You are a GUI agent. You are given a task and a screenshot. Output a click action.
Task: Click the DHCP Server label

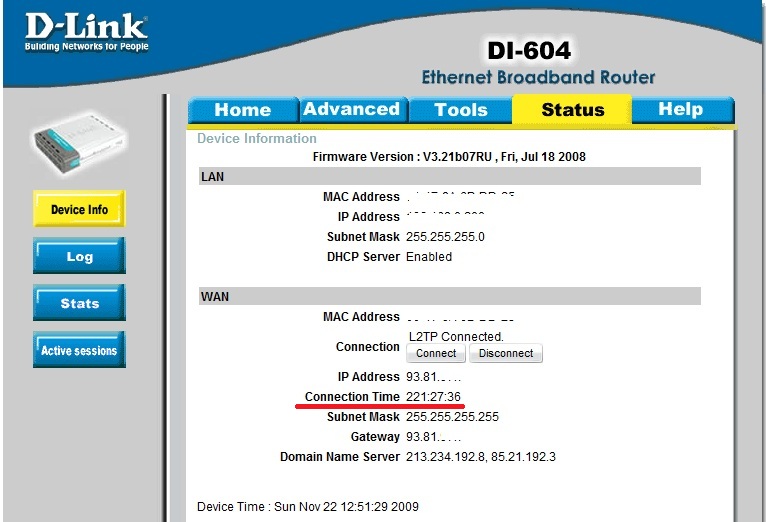(x=363, y=257)
